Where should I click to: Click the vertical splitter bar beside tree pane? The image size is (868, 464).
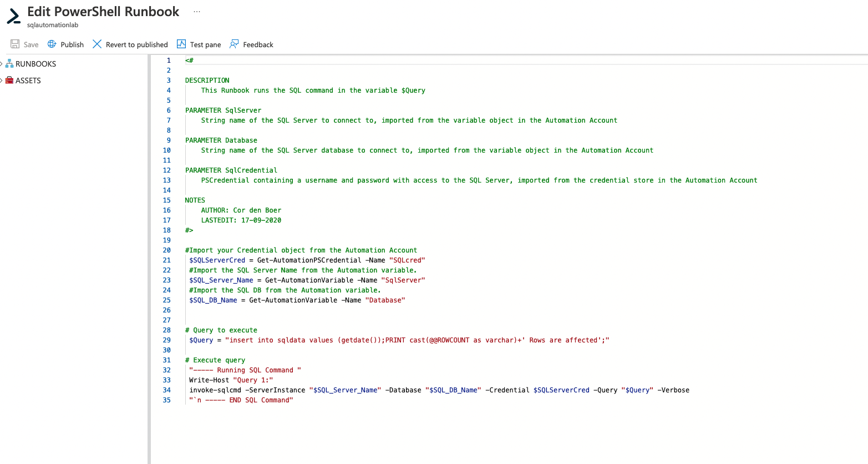(149, 259)
